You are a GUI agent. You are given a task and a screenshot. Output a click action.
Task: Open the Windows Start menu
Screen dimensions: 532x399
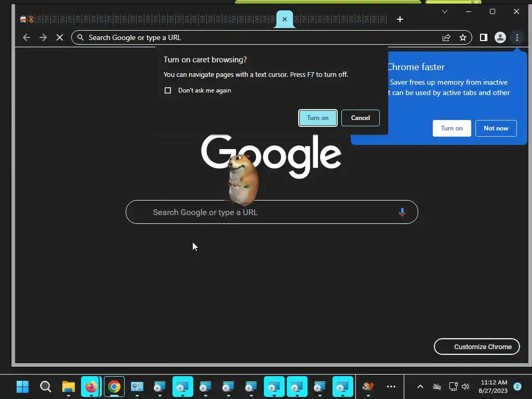click(23, 387)
